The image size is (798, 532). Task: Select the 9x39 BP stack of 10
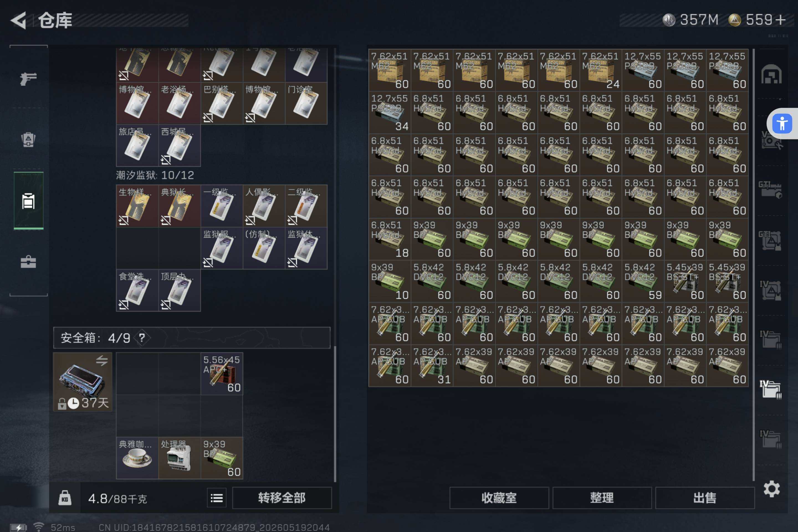[x=390, y=281]
